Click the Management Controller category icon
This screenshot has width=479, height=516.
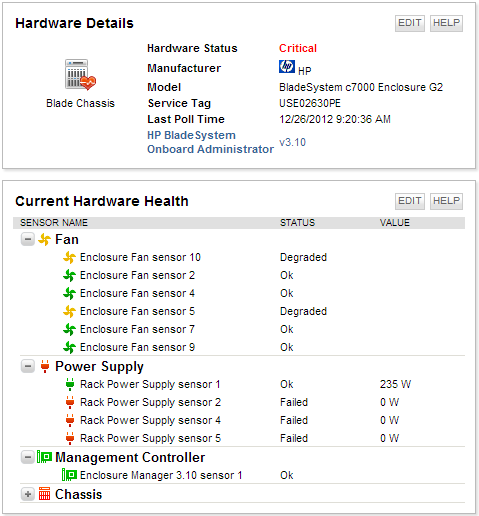(44, 457)
